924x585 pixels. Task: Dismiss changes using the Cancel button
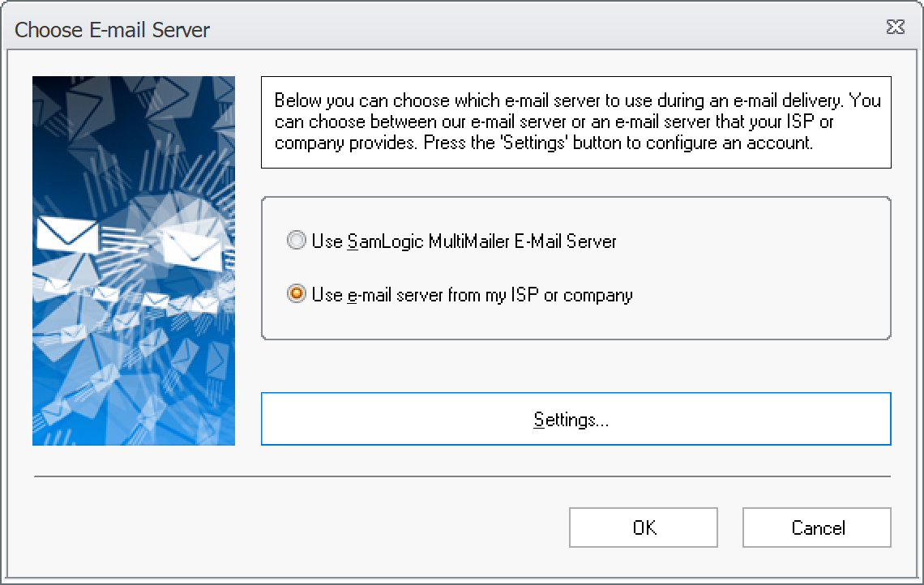(x=816, y=527)
